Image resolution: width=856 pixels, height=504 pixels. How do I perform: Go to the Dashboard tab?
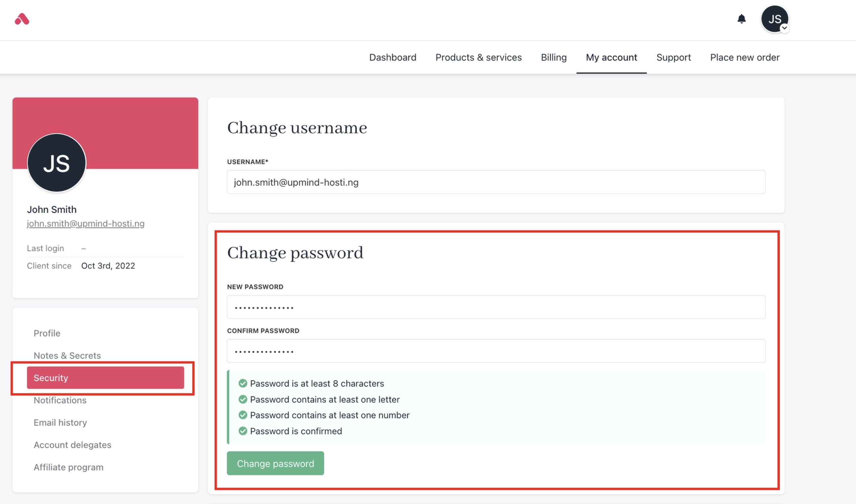(x=393, y=57)
